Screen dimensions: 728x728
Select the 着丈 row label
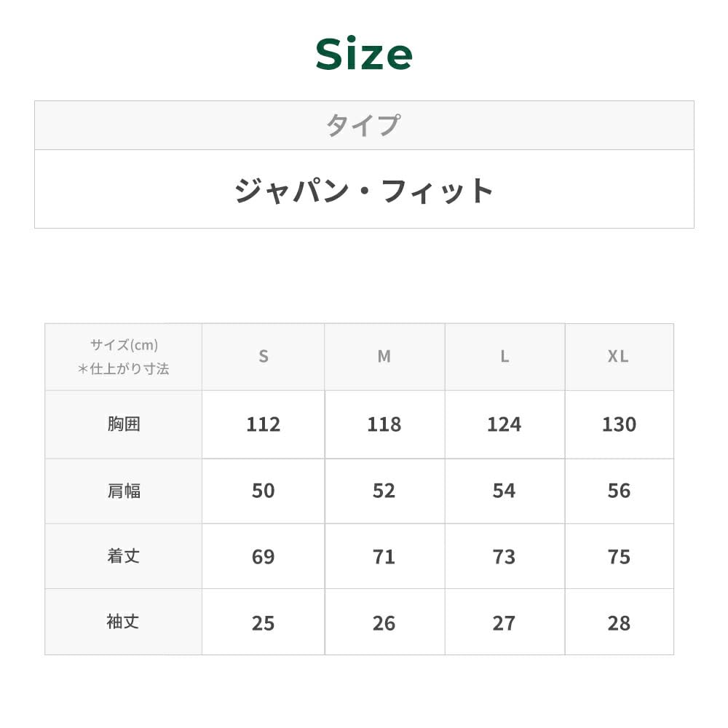coord(124,556)
